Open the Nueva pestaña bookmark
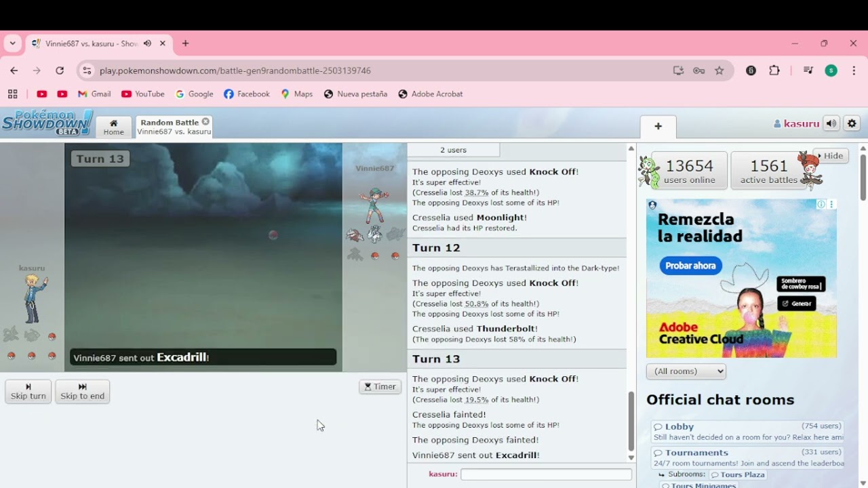The width and height of the screenshot is (868, 488). pos(355,94)
